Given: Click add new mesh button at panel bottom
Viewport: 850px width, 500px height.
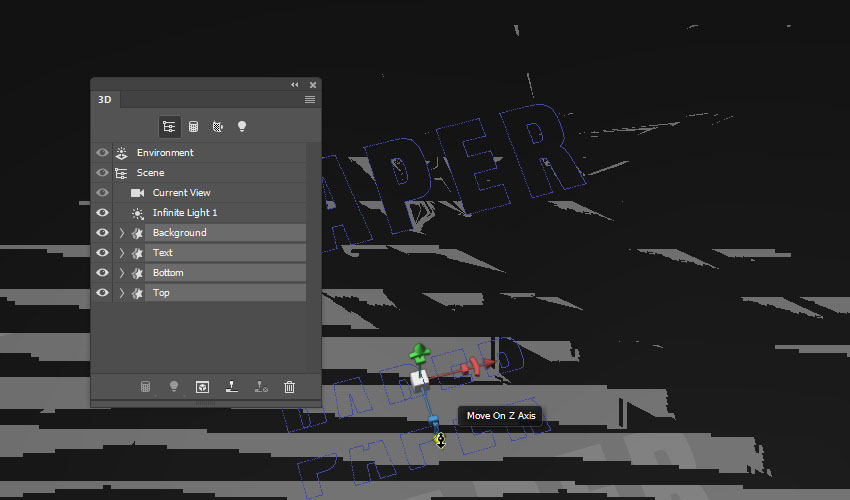Looking at the screenshot, I should click(145, 387).
